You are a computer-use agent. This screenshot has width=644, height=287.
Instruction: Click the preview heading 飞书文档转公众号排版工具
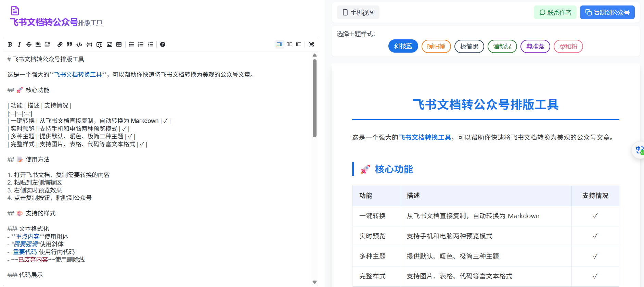(x=486, y=104)
